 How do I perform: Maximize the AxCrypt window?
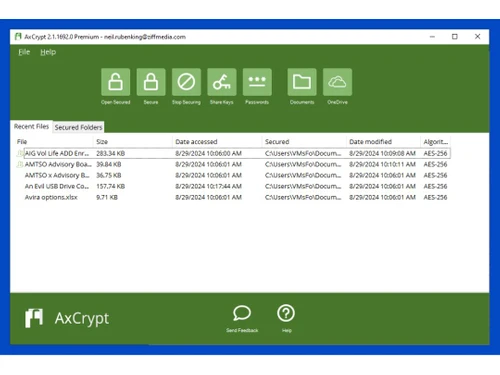455,37
